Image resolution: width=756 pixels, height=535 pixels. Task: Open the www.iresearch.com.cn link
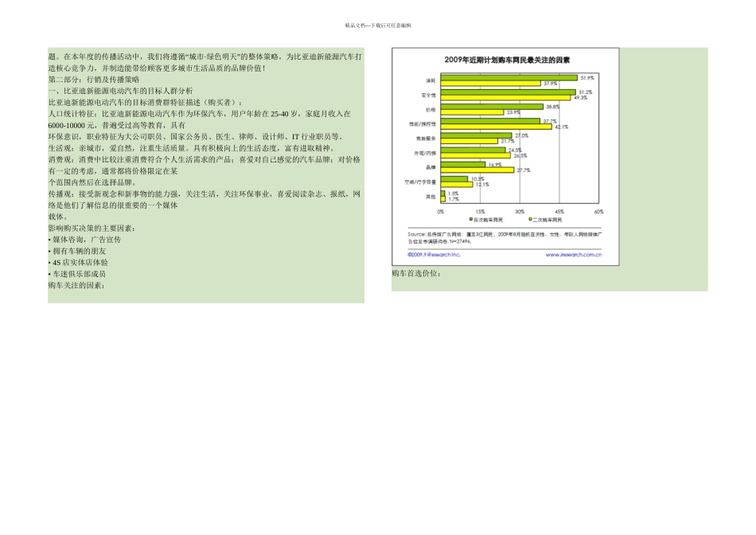[574, 255]
